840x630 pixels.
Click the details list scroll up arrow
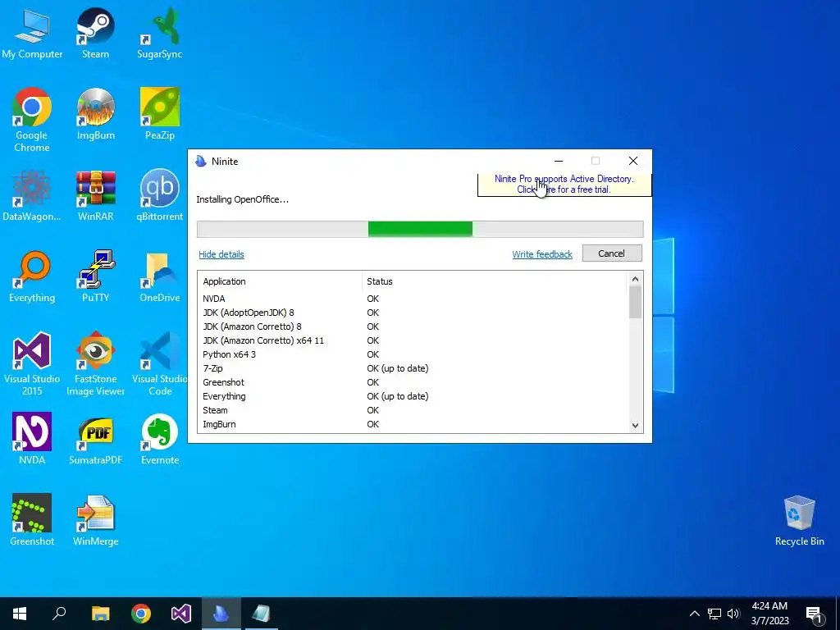(636, 279)
